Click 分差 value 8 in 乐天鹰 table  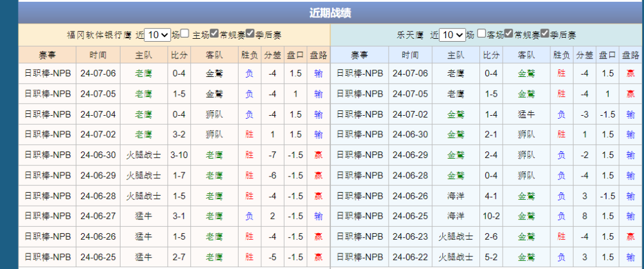[x=584, y=216]
